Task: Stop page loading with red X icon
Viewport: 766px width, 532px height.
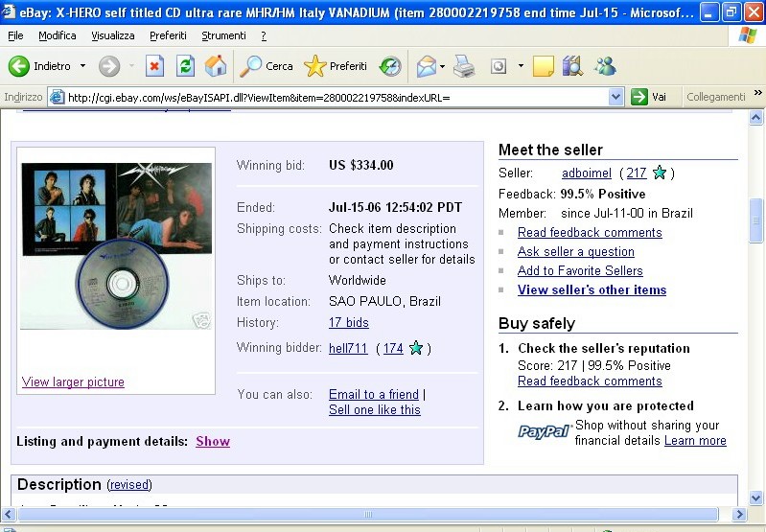Action: point(154,66)
